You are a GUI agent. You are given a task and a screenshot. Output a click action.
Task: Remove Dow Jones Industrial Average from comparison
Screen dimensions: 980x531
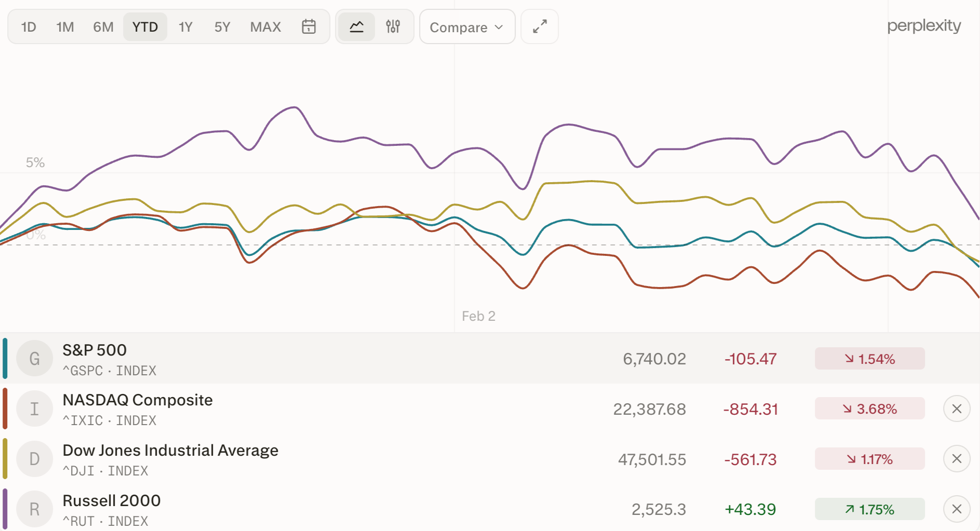point(957,459)
